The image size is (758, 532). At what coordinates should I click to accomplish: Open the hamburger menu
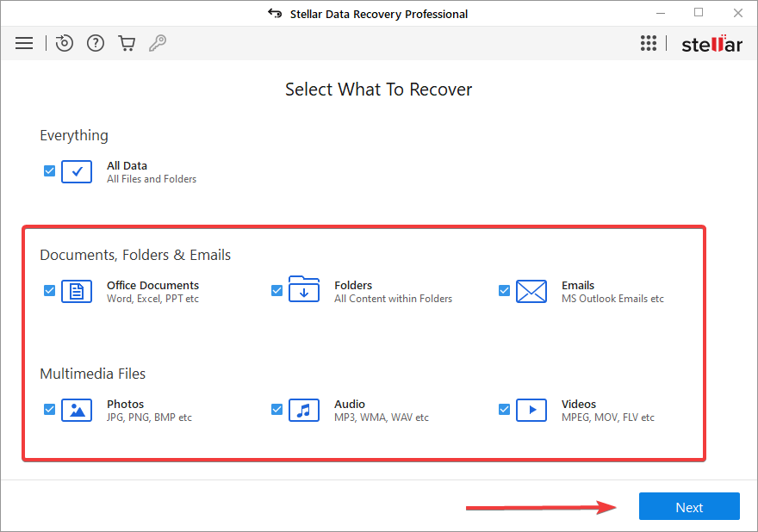coord(24,44)
